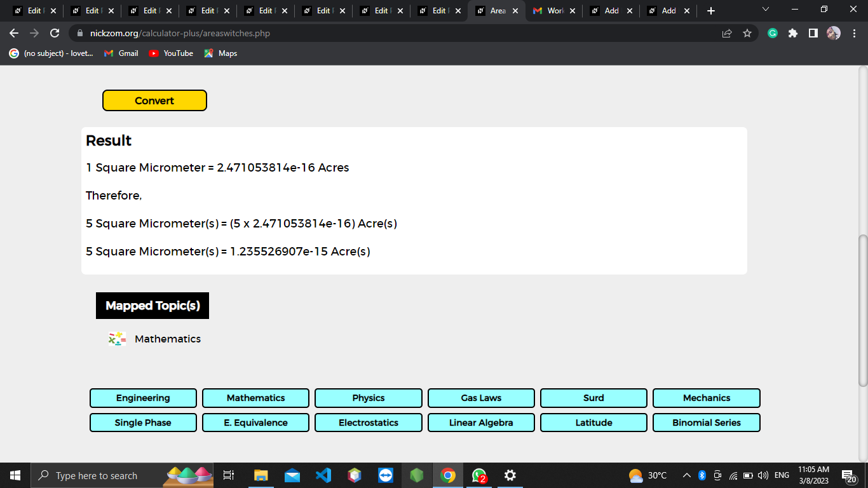Open the Latitude topic button
Image resolution: width=868 pixels, height=488 pixels.
coord(593,423)
